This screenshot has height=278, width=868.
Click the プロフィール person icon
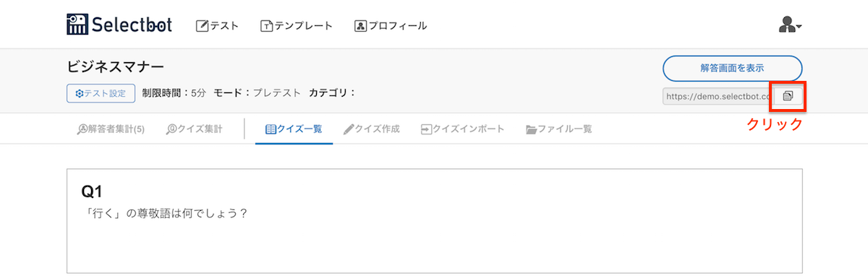(x=360, y=26)
